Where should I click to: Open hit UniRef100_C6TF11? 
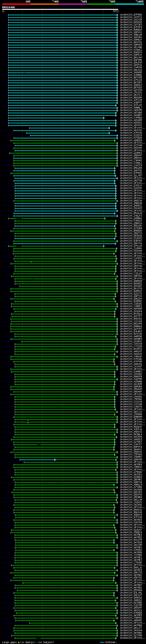131,17
